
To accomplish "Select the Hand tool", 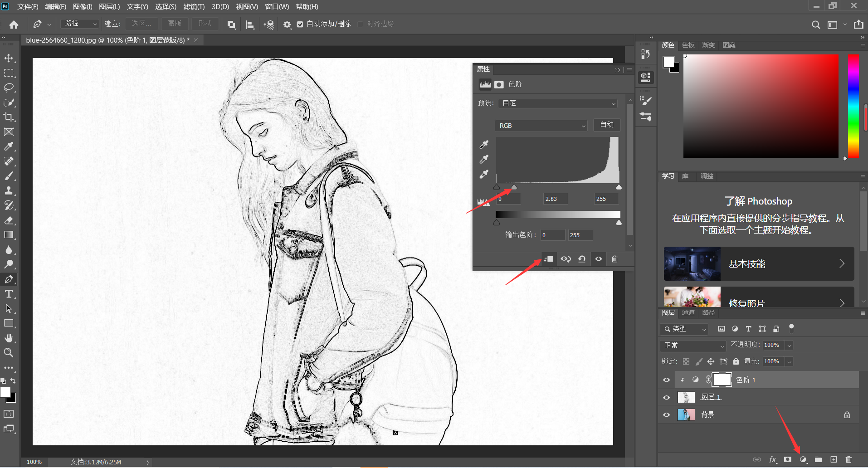I will (9, 338).
